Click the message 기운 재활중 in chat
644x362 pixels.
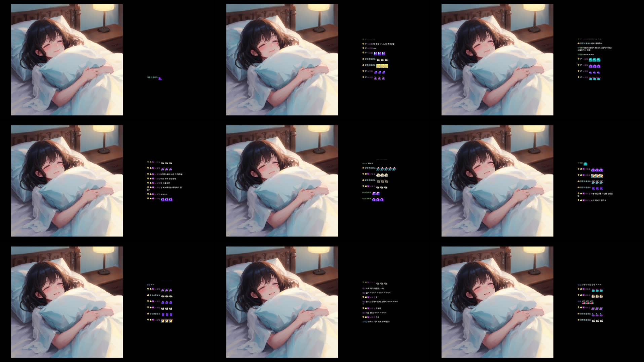(378, 308)
